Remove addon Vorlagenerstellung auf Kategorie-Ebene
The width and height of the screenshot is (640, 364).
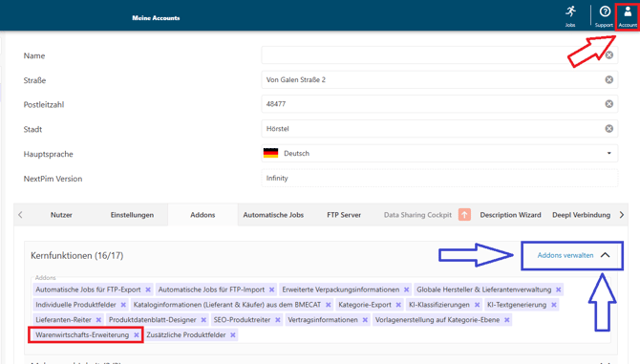506,320
